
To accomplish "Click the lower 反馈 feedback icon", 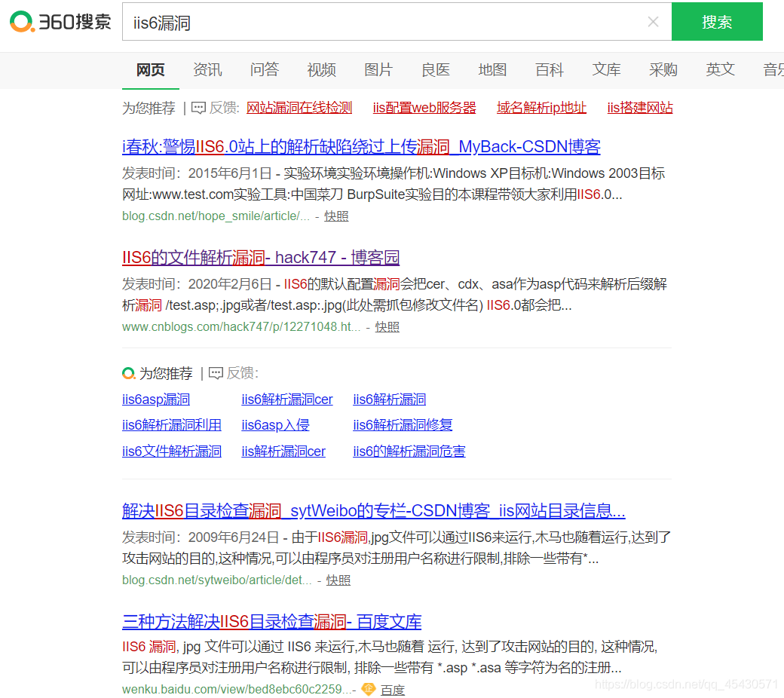I will point(216,373).
